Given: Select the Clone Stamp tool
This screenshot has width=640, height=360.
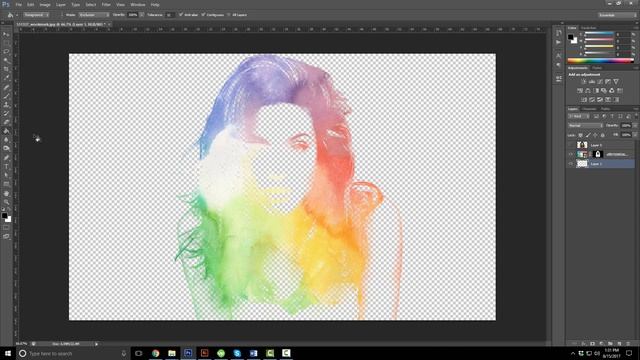Looking at the screenshot, I should [6, 105].
